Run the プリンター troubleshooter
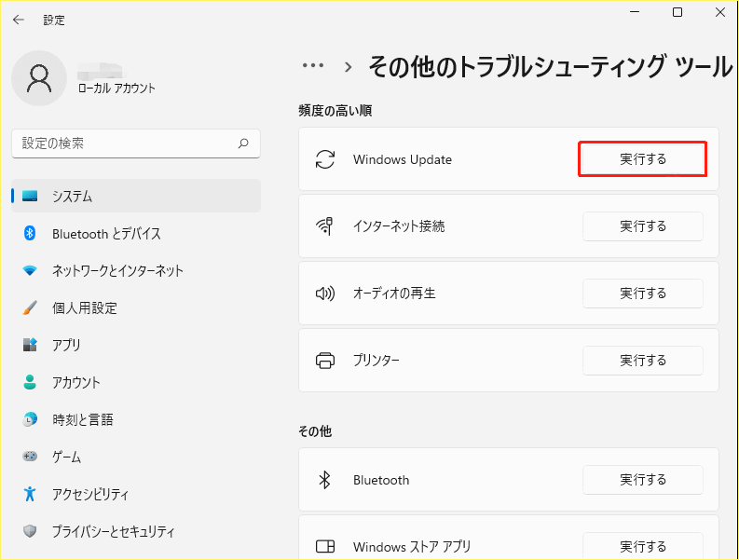Image resolution: width=739 pixels, height=560 pixels. (x=643, y=361)
